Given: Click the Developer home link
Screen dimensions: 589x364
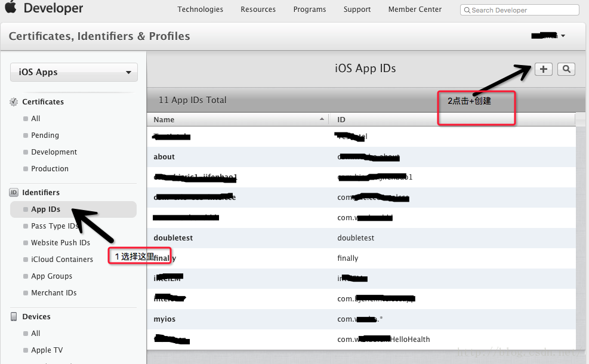Looking at the screenshot, I should click(x=53, y=8).
